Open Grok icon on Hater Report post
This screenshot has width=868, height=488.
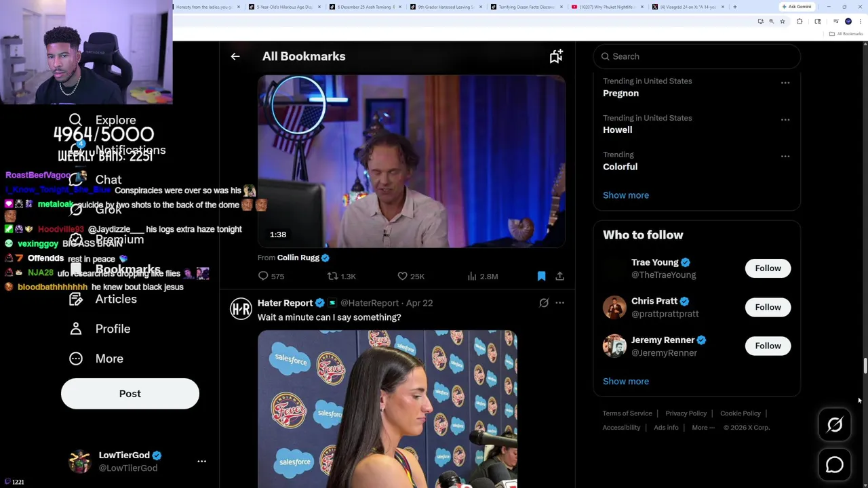tap(544, 303)
